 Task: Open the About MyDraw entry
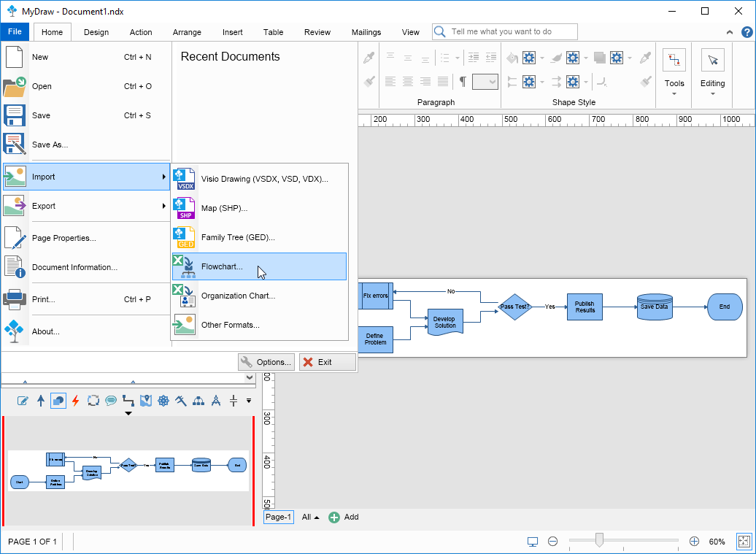pos(86,331)
